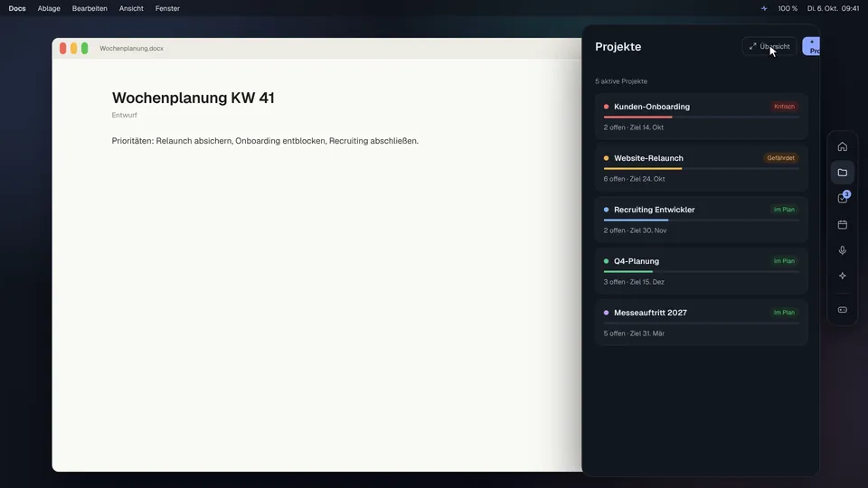This screenshot has width=868, height=488.
Task: Click the Im Plan badge on Q4-Planung
Action: [x=784, y=261]
